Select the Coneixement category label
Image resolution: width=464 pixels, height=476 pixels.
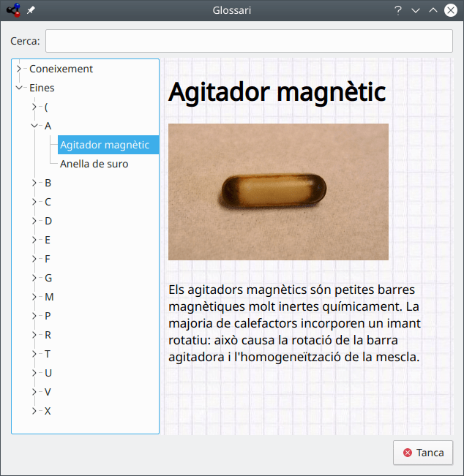tap(61, 69)
